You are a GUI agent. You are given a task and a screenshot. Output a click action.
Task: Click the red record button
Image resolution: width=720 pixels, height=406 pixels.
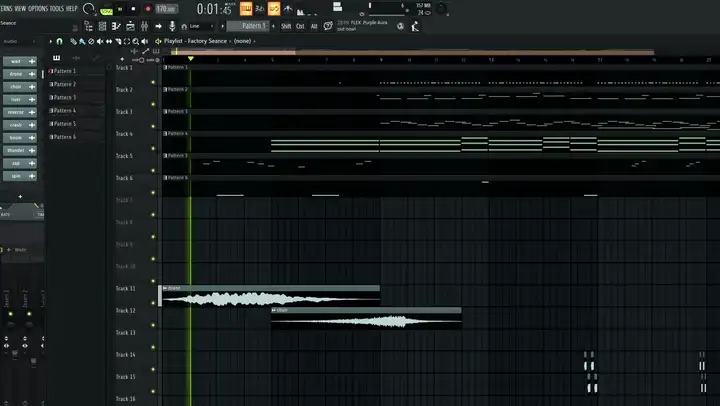coord(148,9)
